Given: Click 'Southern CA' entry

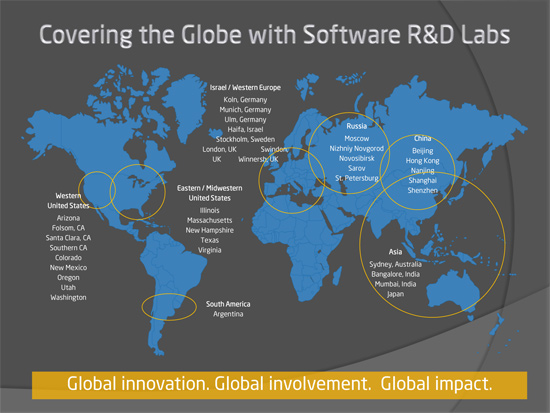Looking at the screenshot, I should pyautogui.click(x=68, y=248).
